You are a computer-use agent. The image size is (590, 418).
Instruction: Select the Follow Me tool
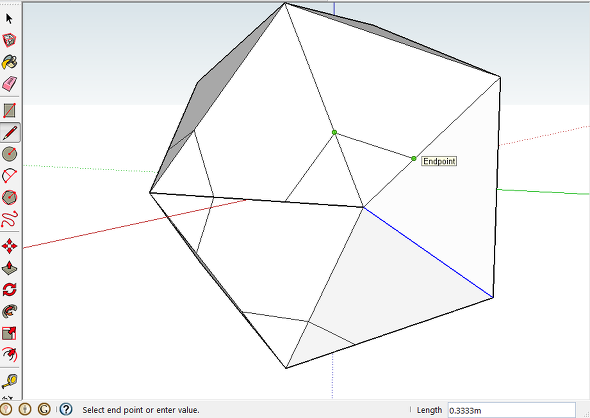tap(9, 311)
